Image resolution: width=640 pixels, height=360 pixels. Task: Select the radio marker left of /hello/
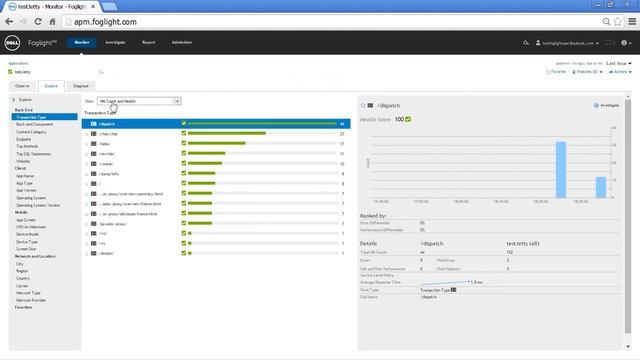[x=86, y=144]
